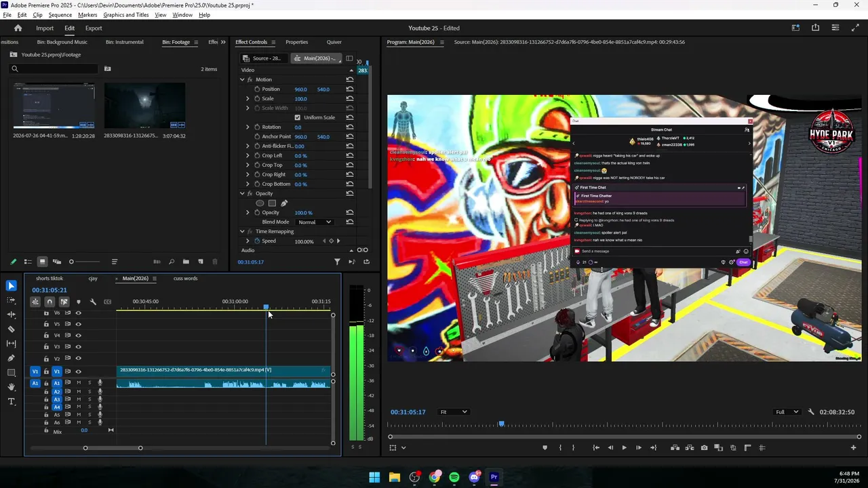Viewport: 868px width, 488px height.
Task: Open Quick Export from the header
Action: click(x=816, y=28)
